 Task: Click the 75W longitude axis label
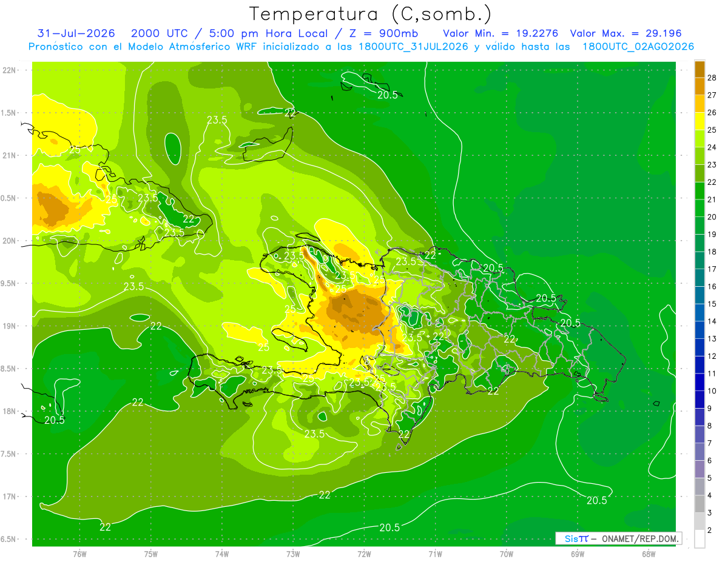151,554
